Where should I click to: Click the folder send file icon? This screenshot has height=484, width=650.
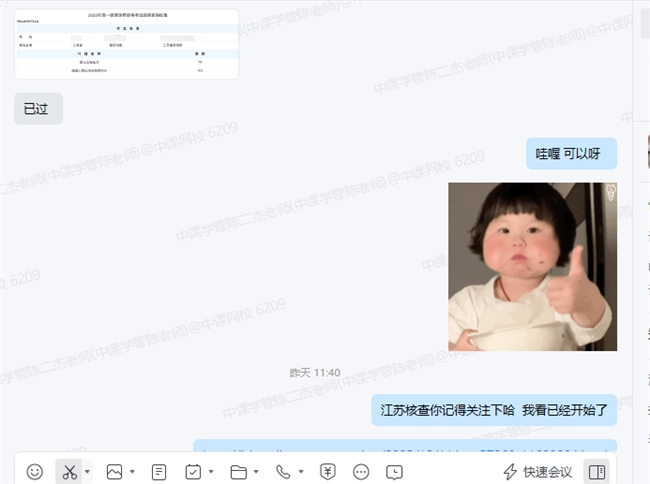238,471
